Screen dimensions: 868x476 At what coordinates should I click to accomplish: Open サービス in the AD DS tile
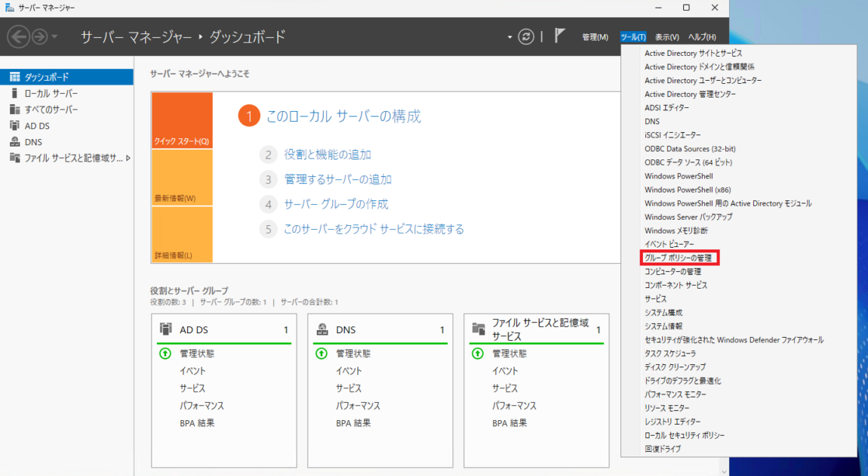tap(192, 388)
